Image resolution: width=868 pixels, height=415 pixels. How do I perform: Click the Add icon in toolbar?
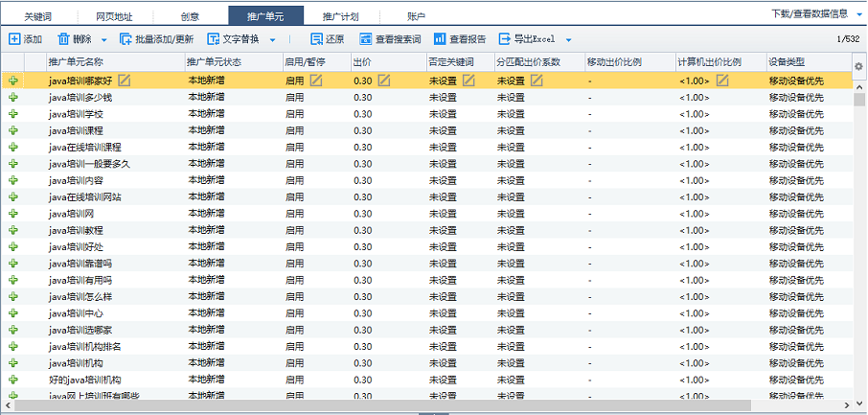tap(14, 39)
